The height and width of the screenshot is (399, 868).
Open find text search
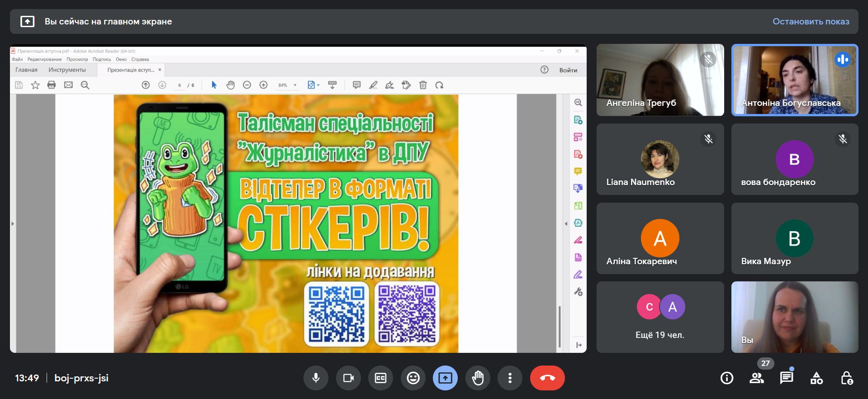[85, 85]
